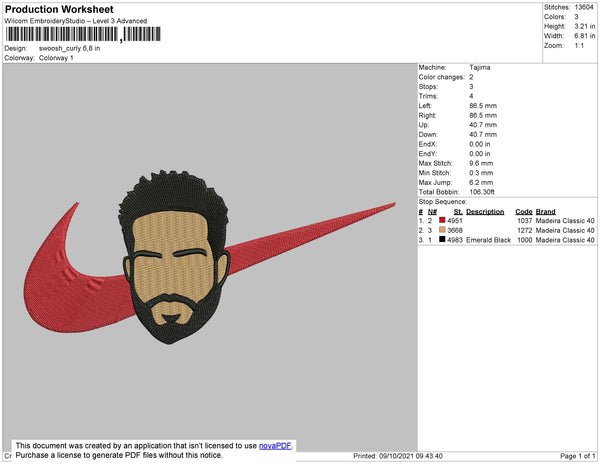Screen dimensions: 600x464
Task: Click the stitches count '13604'
Action: click(x=584, y=7)
